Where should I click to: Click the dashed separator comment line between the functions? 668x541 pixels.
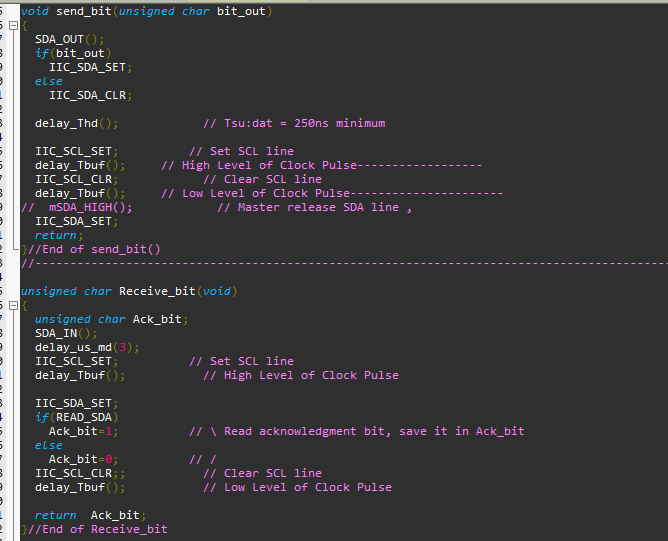point(345,264)
